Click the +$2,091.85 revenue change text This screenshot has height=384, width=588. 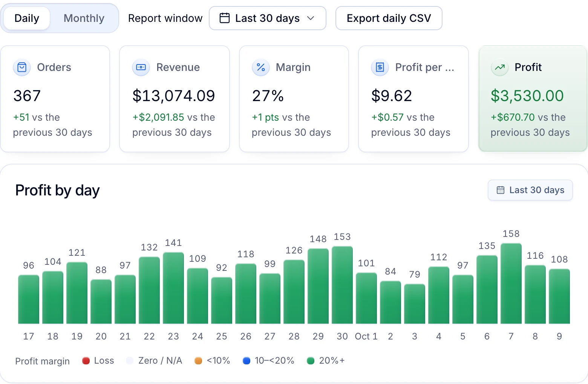click(x=158, y=117)
